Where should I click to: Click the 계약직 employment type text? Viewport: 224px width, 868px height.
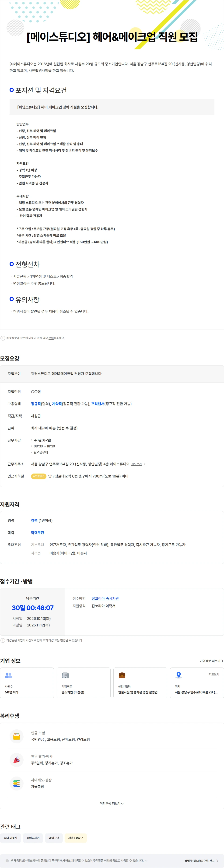tap(57, 404)
